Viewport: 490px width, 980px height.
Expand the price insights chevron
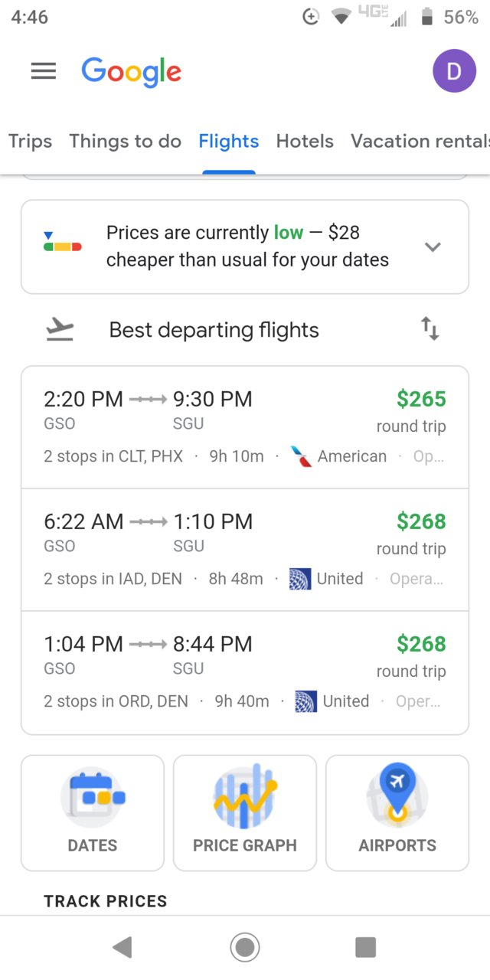click(x=433, y=247)
